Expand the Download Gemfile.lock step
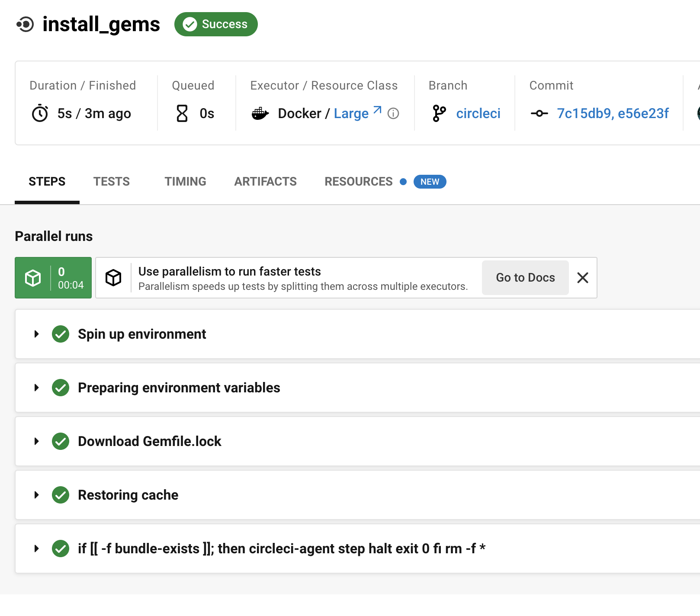The width and height of the screenshot is (700, 616). point(37,441)
